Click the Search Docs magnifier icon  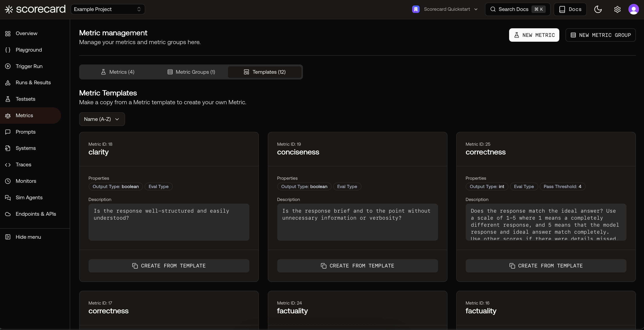[493, 9]
